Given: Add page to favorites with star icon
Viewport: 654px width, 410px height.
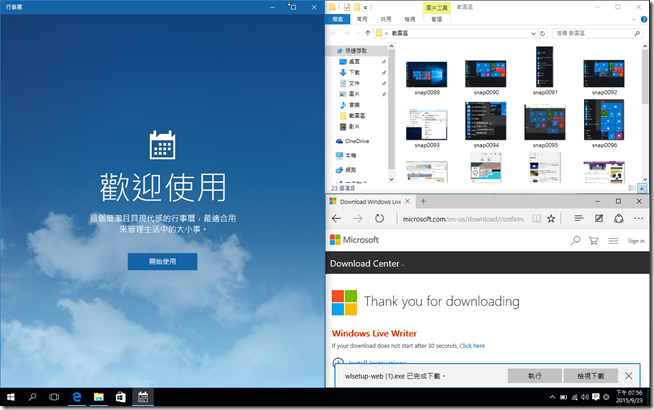Looking at the screenshot, I should pyautogui.click(x=551, y=219).
